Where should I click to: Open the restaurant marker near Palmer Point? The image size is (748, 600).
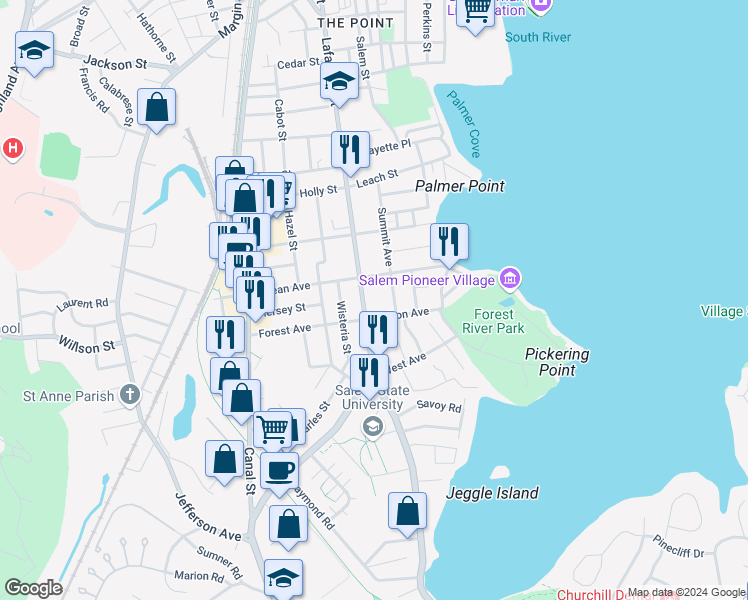click(x=449, y=241)
